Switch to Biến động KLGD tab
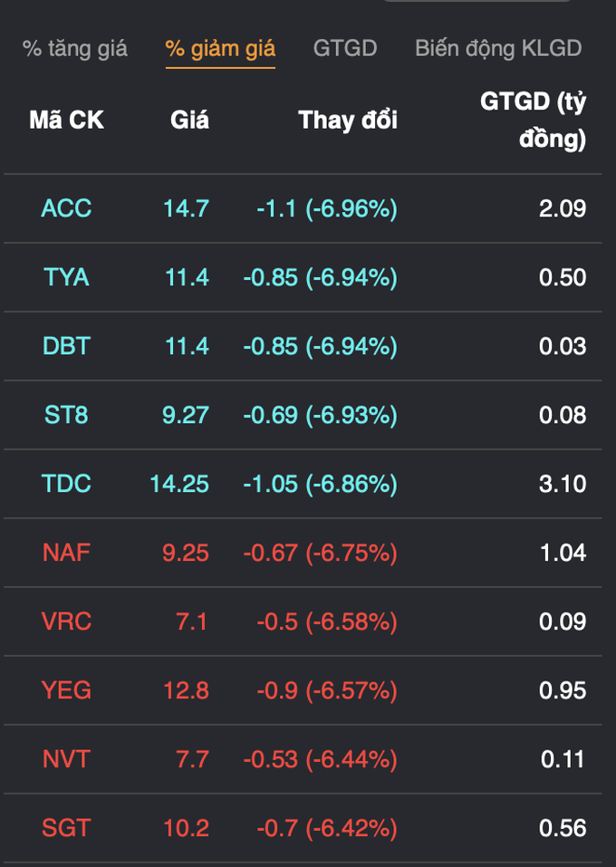This screenshot has width=616, height=867. pos(498,49)
